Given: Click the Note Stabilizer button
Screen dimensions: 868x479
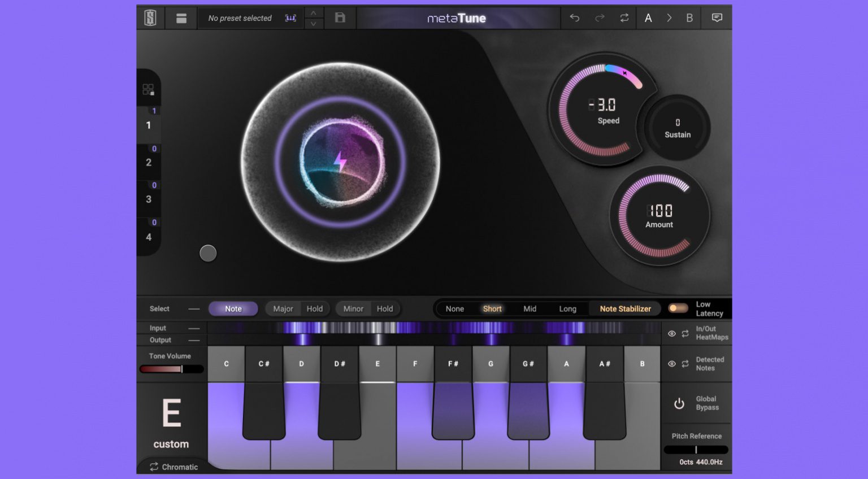Looking at the screenshot, I should pos(624,308).
